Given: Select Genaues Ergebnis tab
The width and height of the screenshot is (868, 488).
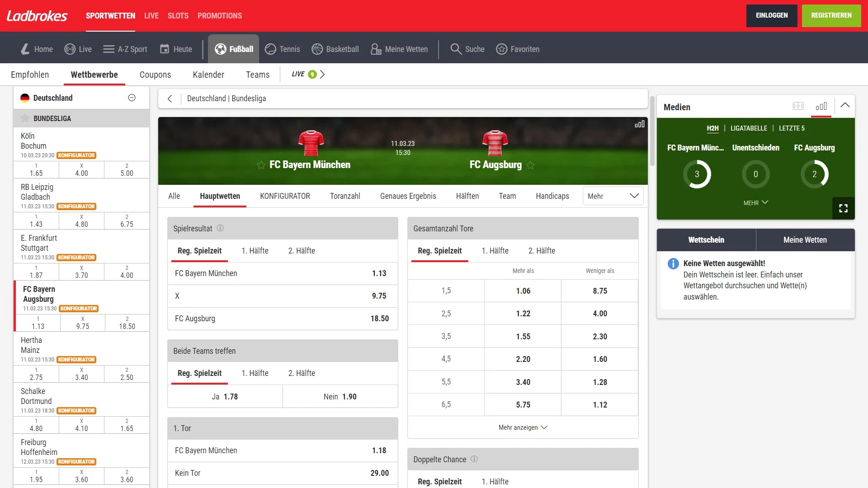Looking at the screenshot, I should pos(408,196).
